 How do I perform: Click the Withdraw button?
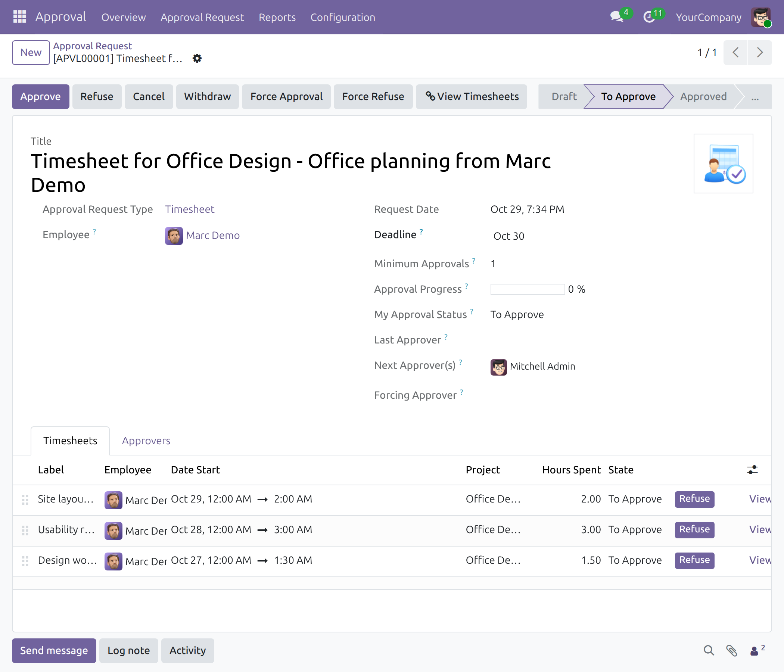207,96
